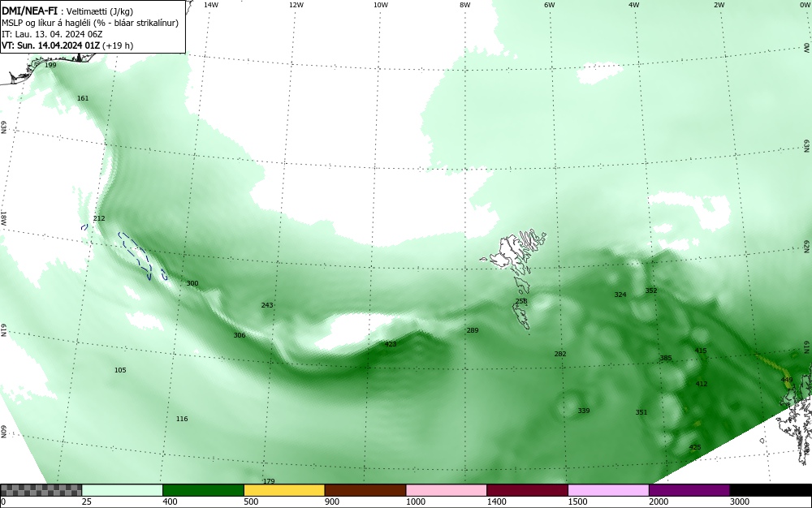Click the yellow 500–900 legend swatch

[x=284, y=490]
